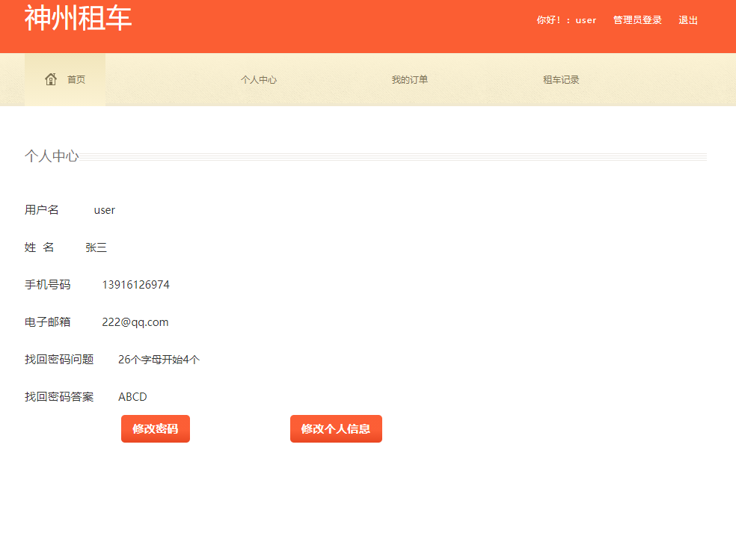Image resolution: width=736 pixels, height=560 pixels.
Task: Click 退出 to log out
Action: [x=687, y=20]
